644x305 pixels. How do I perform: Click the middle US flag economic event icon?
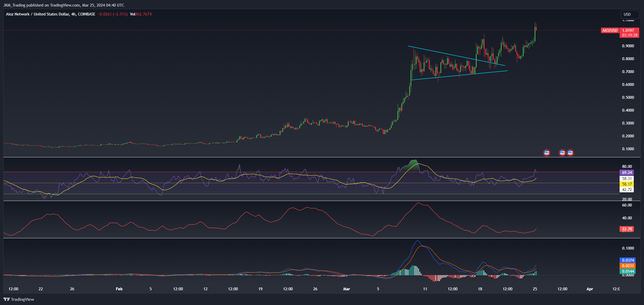(562, 153)
